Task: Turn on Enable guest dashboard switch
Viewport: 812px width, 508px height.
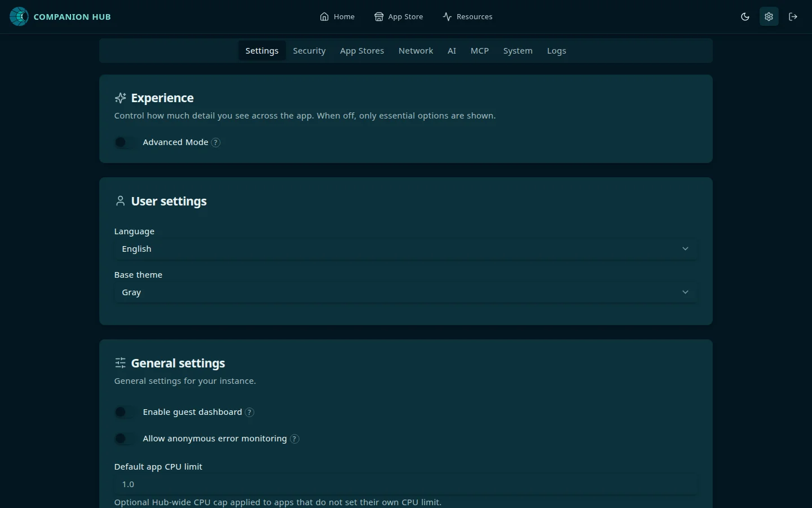Action: 125,412
